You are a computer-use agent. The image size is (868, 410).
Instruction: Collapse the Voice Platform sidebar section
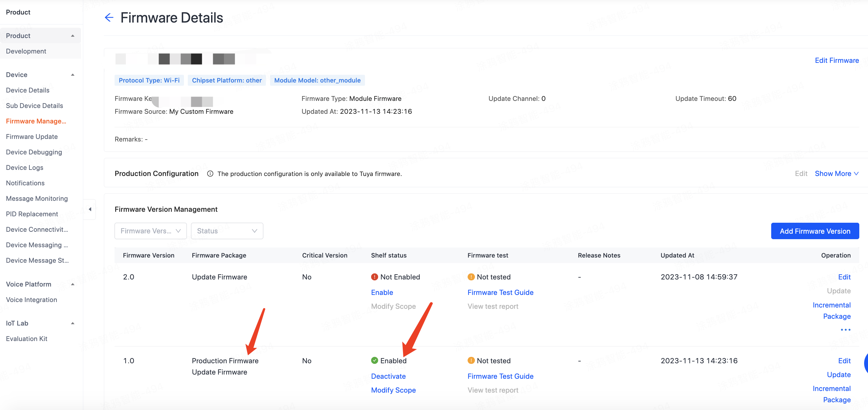(x=73, y=284)
